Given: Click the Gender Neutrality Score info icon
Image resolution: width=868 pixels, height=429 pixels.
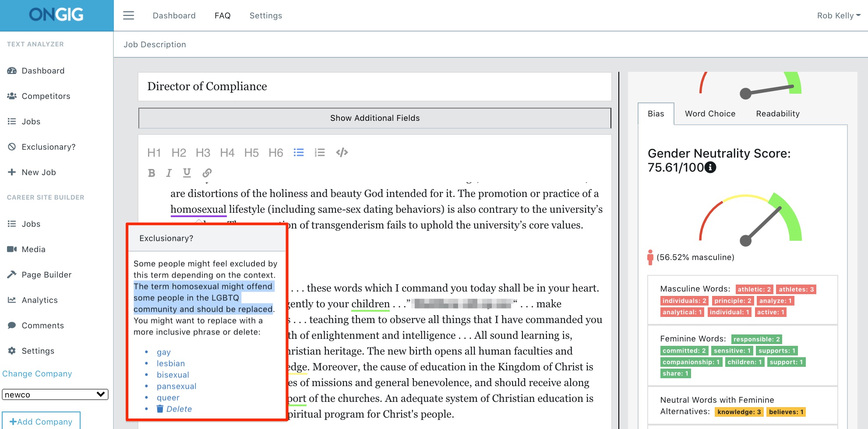Looking at the screenshot, I should 710,167.
